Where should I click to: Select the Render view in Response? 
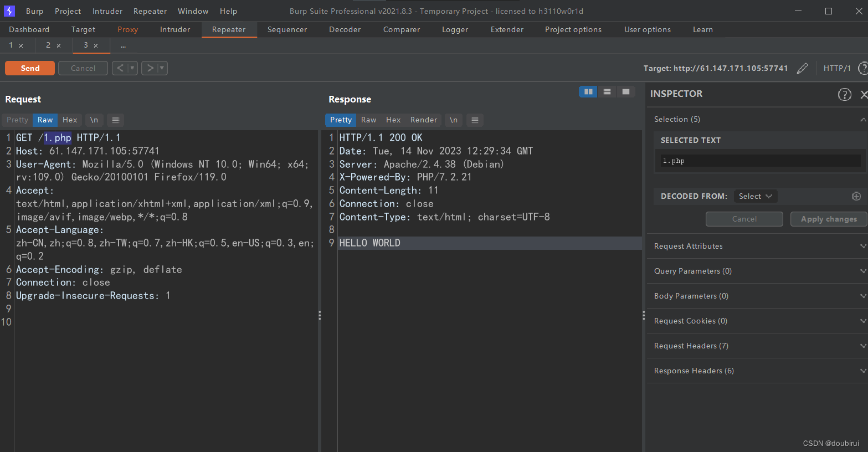tap(424, 120)
